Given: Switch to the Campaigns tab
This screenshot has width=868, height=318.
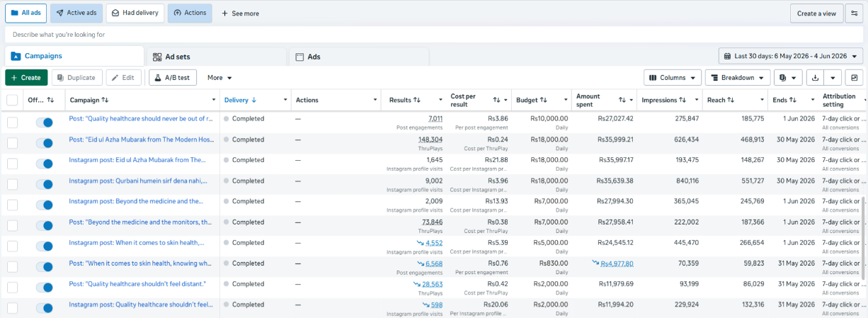Looking at the screenshot, I should click(74, 56).
